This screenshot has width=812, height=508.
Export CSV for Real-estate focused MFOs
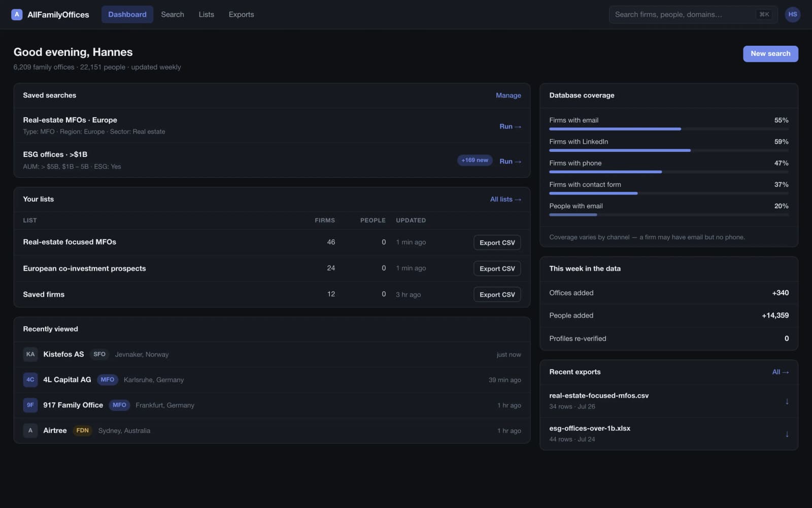tap(497, 242)
